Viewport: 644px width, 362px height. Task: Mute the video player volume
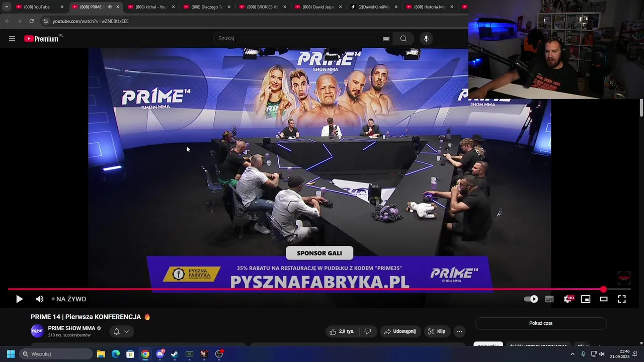click(40, 299)
